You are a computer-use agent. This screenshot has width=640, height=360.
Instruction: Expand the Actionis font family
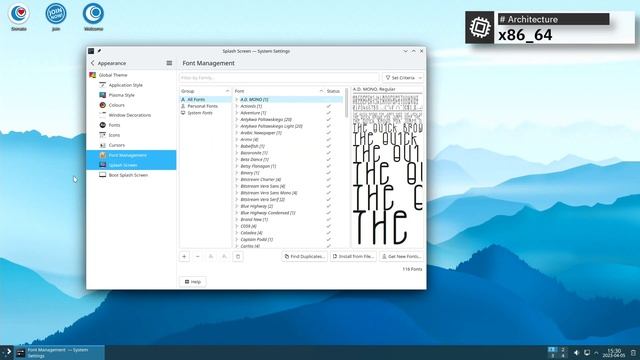237,106
